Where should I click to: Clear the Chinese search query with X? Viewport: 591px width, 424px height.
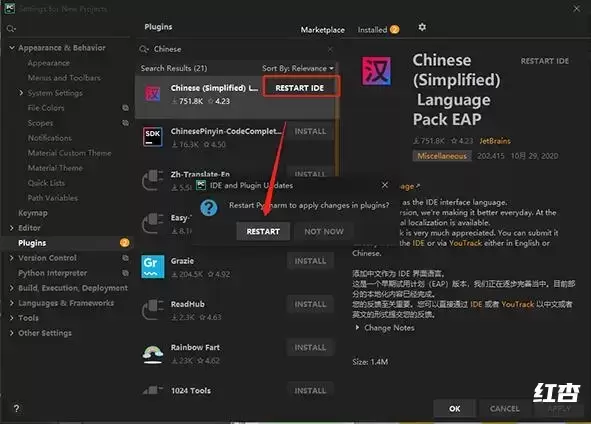pyautogui.click(x=331, y=49)
